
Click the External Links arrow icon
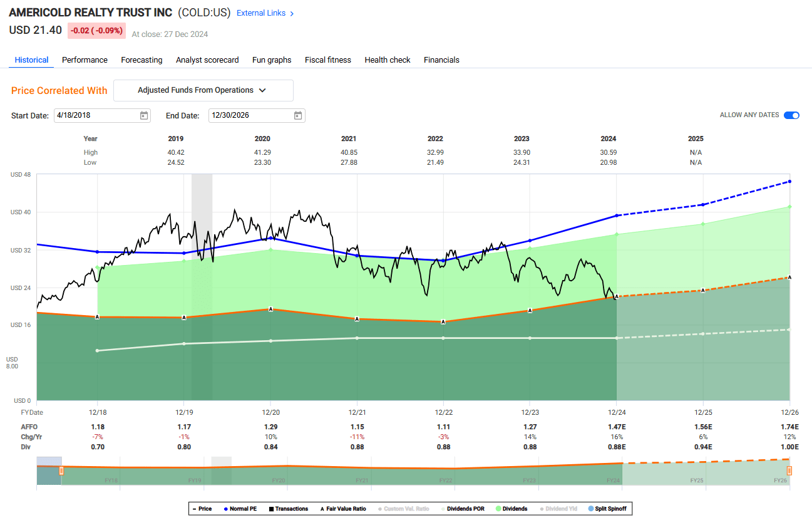292,13
